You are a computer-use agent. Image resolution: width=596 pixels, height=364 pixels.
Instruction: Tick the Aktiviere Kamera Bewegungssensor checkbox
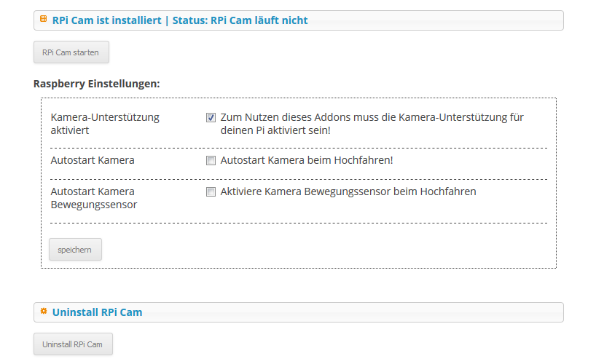[x=211, y=192]
